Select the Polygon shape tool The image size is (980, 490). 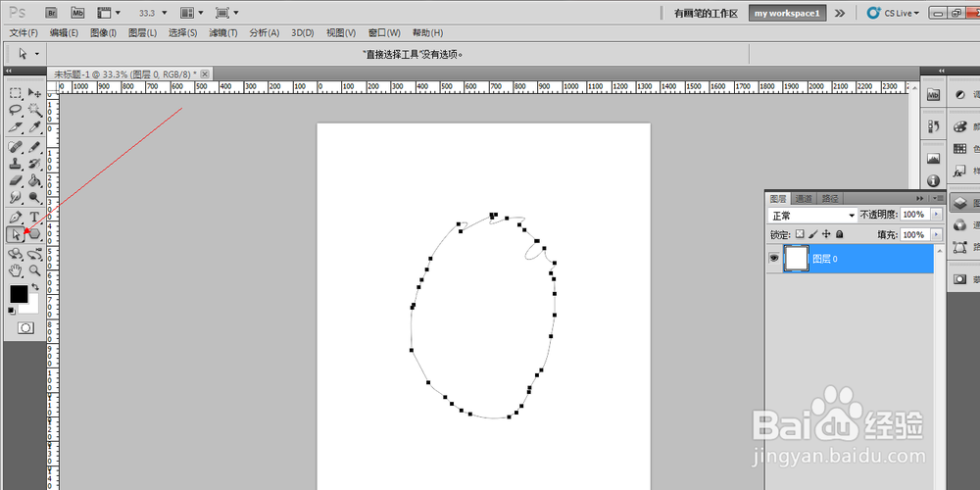click(35, 234)
